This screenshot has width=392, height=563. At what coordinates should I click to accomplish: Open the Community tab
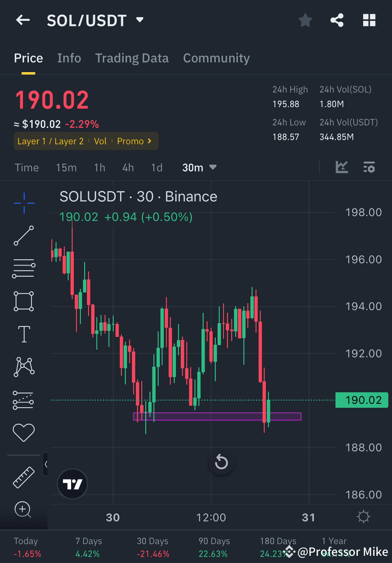click(x=216, y=58)
